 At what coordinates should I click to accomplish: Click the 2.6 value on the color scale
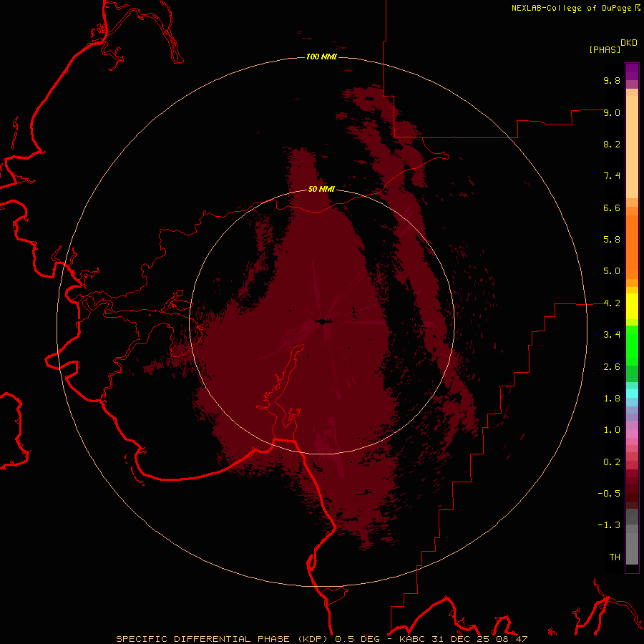click(612, 367)
